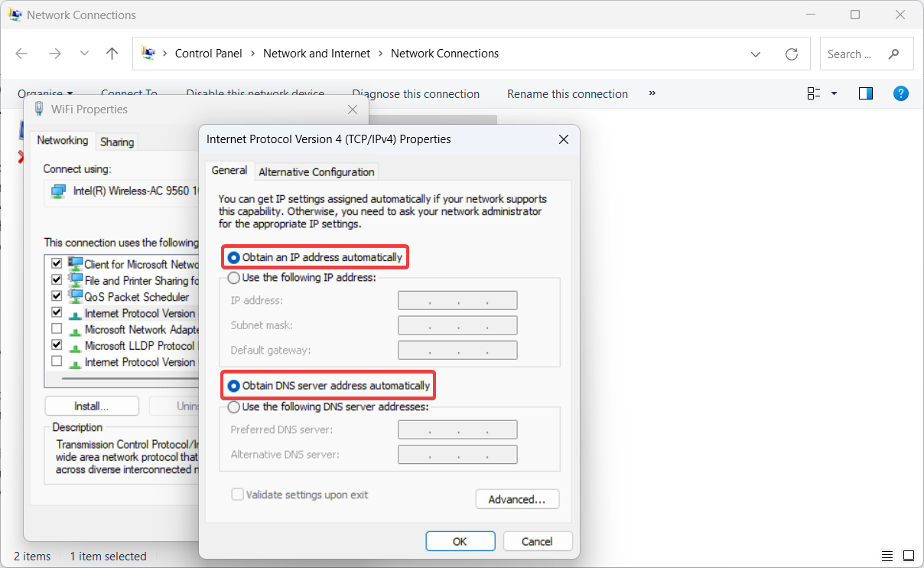
Task: Toggle the preview pane icon
Action: click(866, 93)
